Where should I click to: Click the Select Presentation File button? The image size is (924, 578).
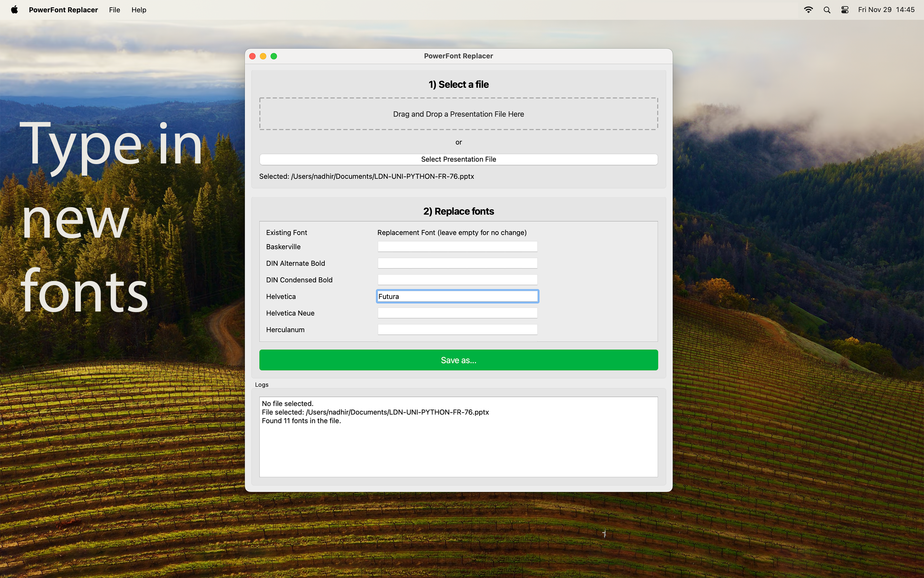[x=458, y=159]
